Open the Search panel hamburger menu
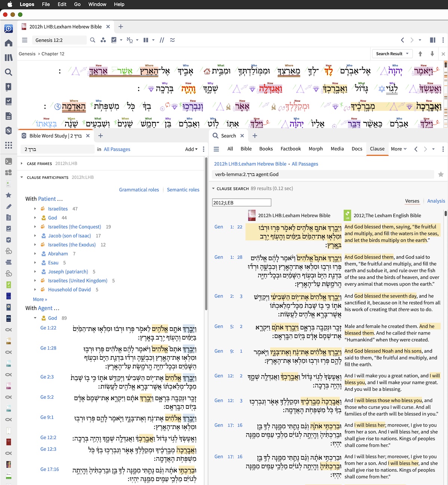Image resolution: width=448 pixels, height=485 pixels. tap(216, 149)
